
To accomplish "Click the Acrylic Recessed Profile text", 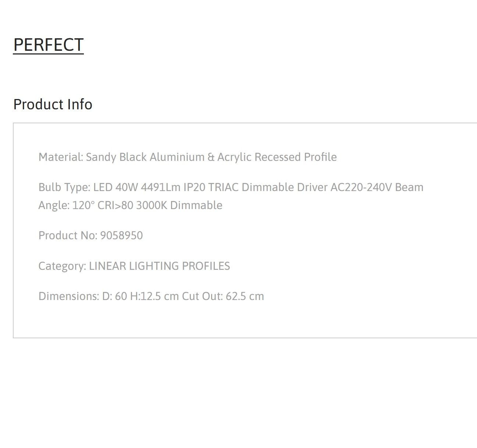I will click(277, 157).
